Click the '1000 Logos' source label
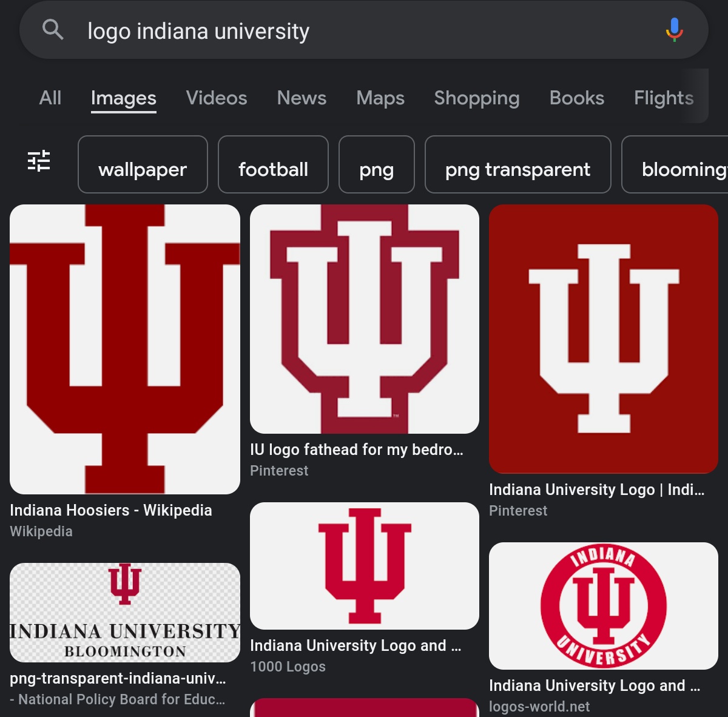Screen dimensions: 728x717 coord(288,667)
